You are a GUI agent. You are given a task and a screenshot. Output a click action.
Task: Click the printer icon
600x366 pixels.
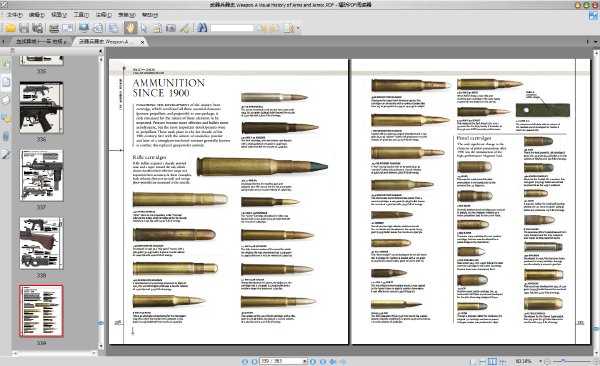click(54, 28)
